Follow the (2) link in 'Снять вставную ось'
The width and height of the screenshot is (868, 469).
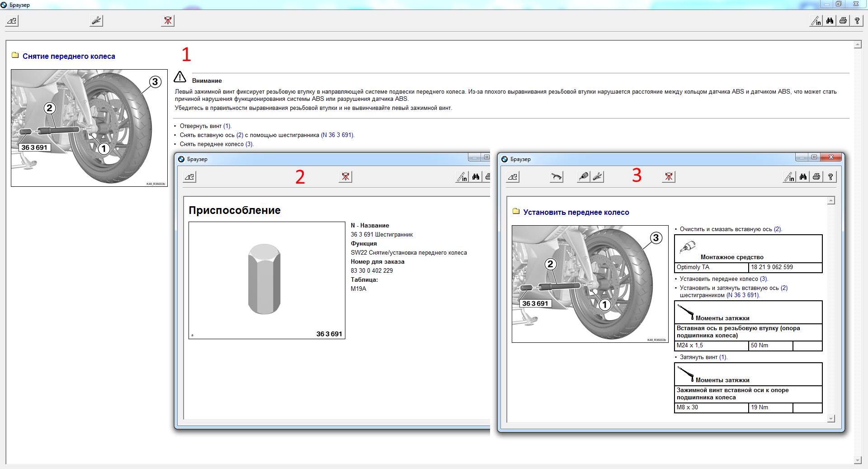[x=240, y=135]
